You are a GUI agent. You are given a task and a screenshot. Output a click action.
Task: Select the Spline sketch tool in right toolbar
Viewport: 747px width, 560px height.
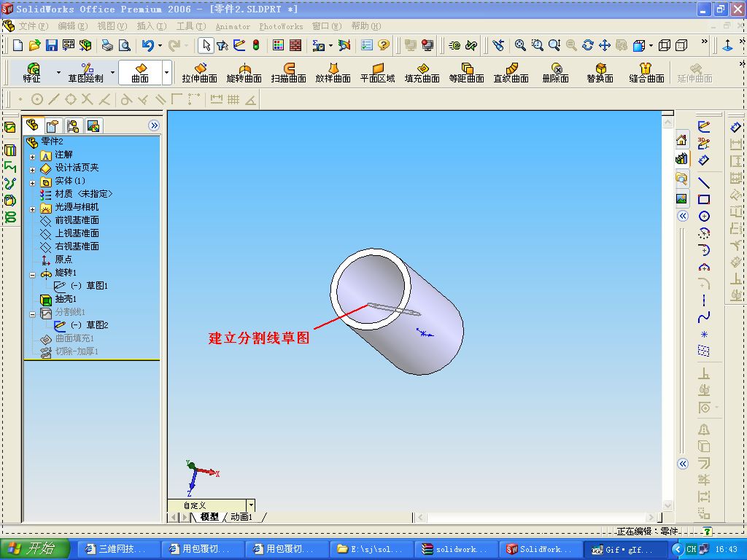[704, 316]
